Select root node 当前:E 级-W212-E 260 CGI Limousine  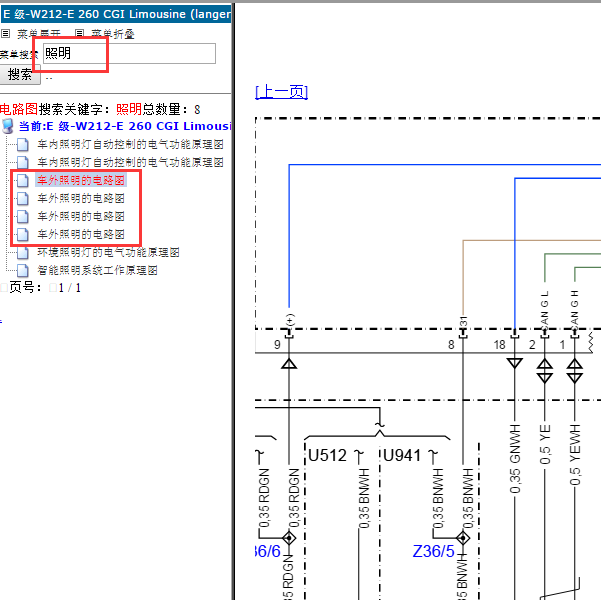(x=125, y=126)
